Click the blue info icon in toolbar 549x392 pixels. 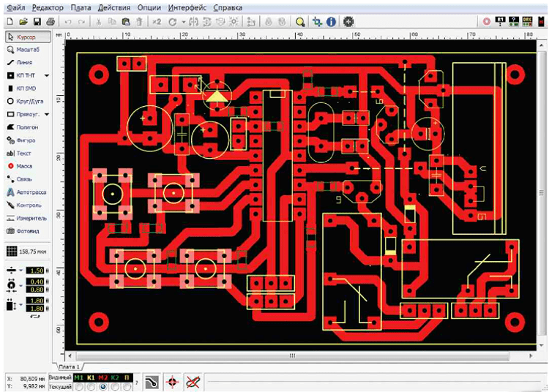(x=331, y=22)
